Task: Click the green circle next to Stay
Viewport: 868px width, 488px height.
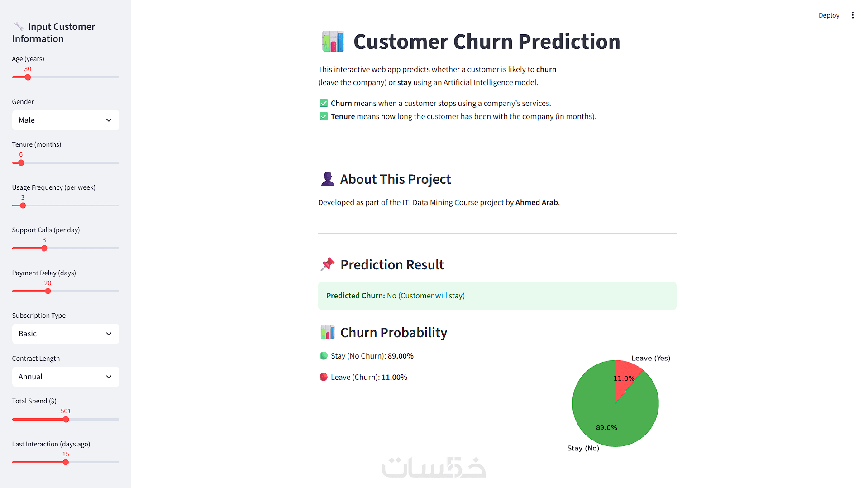Action: (324, 356)
